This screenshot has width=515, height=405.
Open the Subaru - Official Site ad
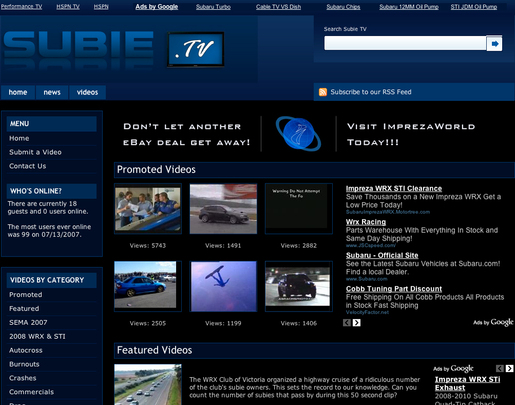point(382,255)
